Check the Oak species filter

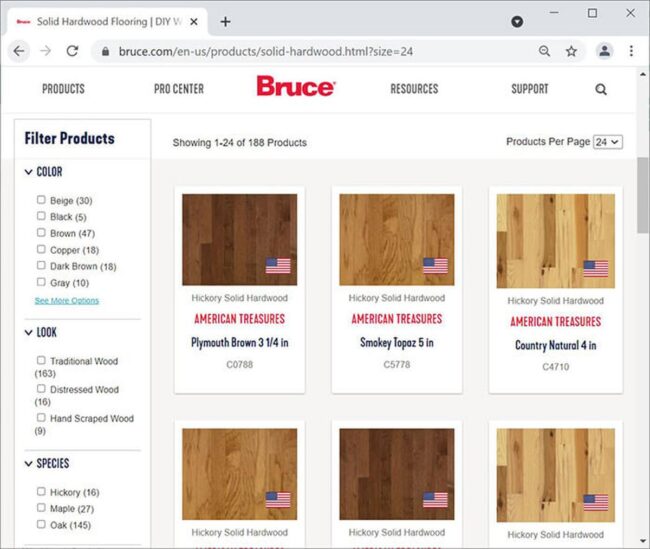coord(41,524)
